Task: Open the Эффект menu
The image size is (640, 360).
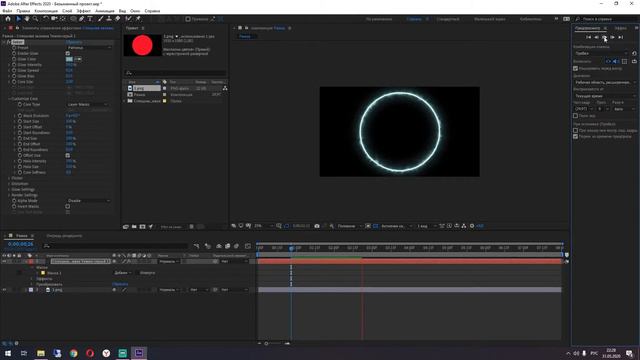Action: click(x=84, y=11)
